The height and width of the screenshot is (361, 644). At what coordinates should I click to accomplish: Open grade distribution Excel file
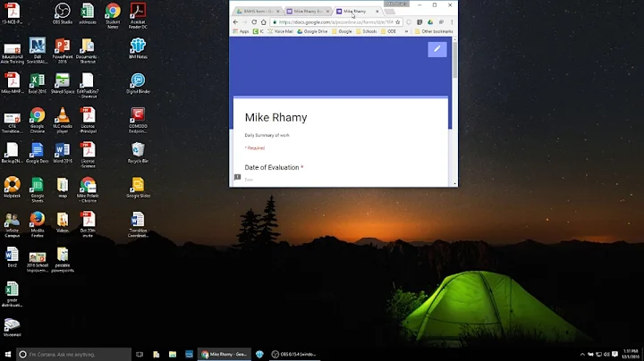coord(13,294)
